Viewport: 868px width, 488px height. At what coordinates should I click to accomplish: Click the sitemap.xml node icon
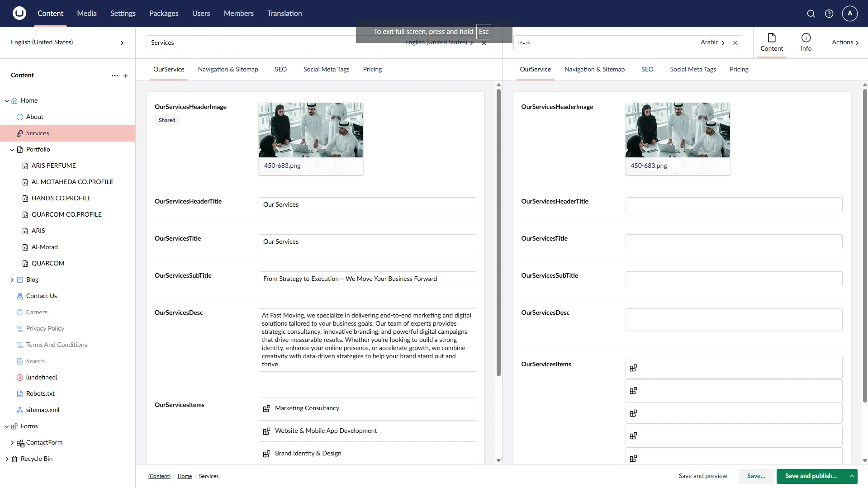[20, 410]
